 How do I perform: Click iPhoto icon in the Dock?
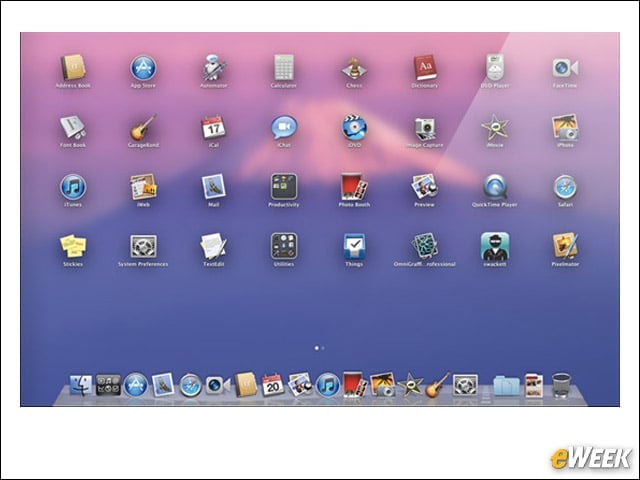383,385
